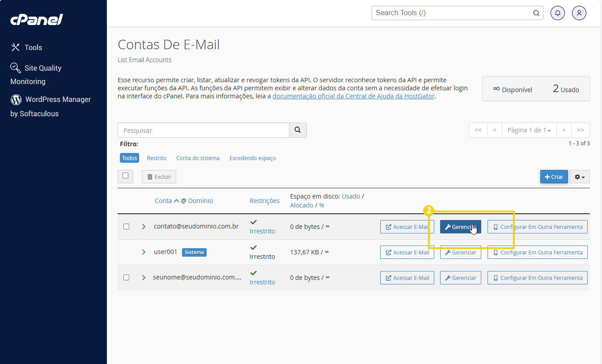
Task: Click the Excluir button
Action: pyautogui.click(x=159, y=177)
